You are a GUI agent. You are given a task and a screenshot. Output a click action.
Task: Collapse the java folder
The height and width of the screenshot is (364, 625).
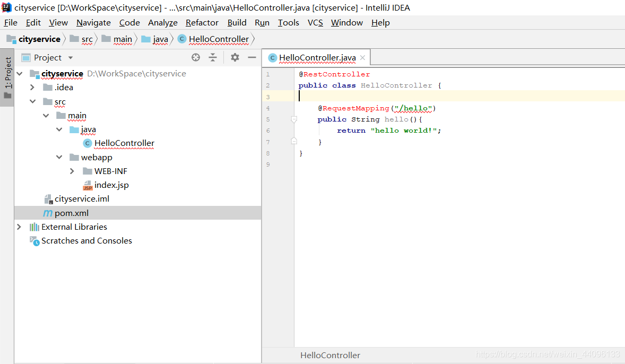coord(59,129)
